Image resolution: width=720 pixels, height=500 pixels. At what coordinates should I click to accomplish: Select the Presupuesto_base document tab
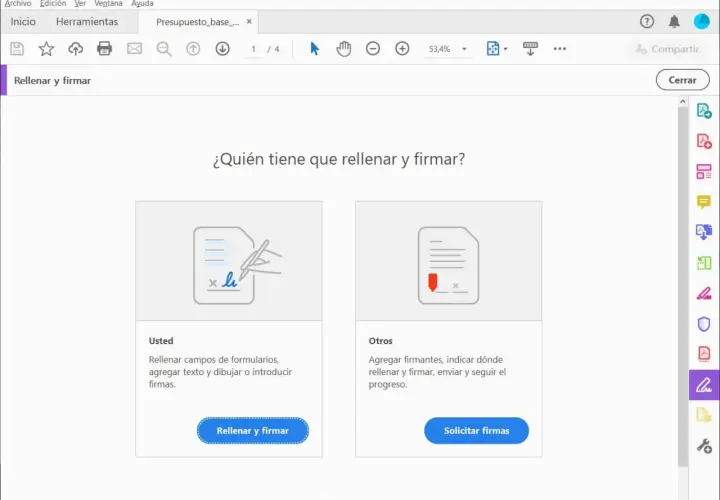point(197,22)
